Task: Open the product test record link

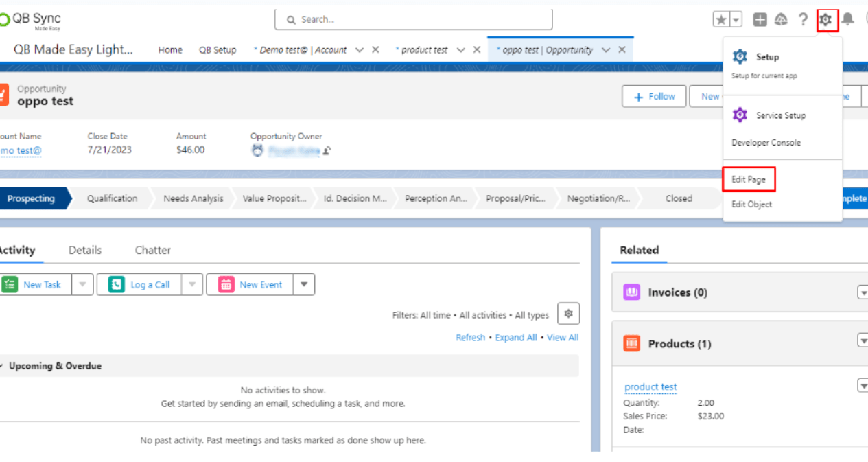Action: [650, 387]
